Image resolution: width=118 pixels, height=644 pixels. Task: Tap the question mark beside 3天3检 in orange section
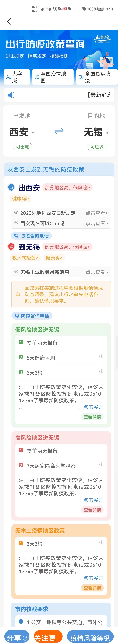click(101, 543)
